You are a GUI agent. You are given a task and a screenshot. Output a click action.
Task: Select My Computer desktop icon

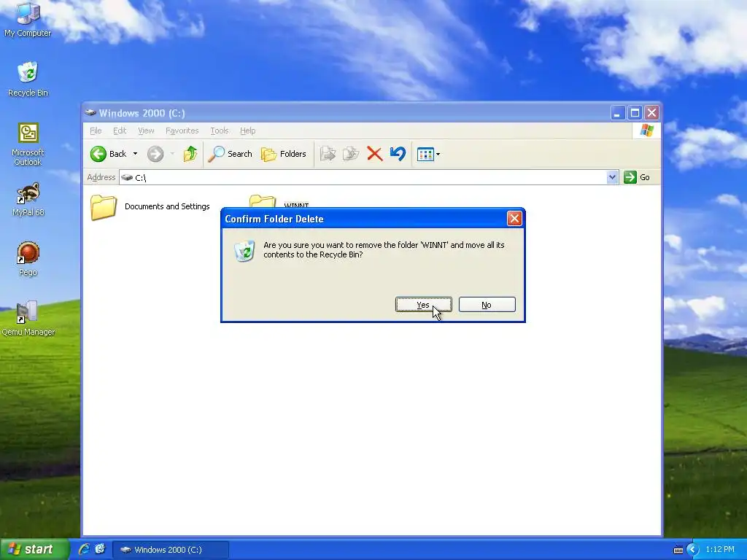tap(28, 20)
